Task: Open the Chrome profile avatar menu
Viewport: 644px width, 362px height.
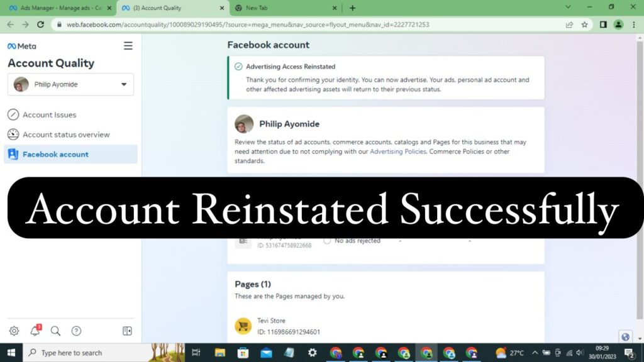Action: (619, 25)
